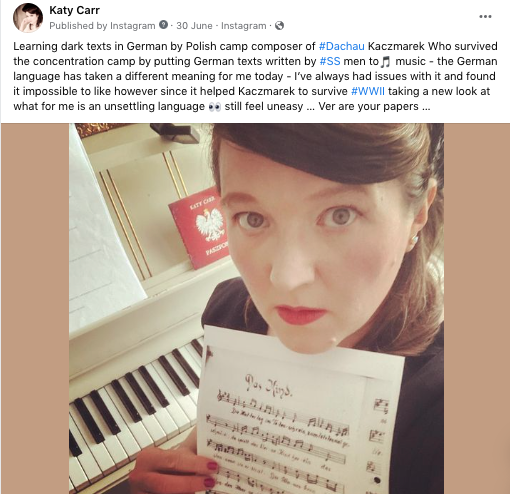Click Katy Carr's profile picture

pyautogui.click(x=28, y=18)
